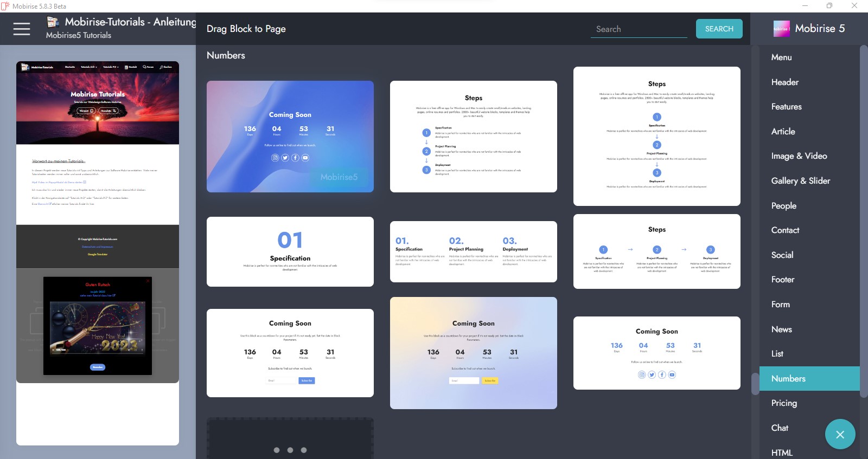Image resolution: width=868 pixels, height=459 pixels.
Task: Close the block panel with X button
Action: click(840, 434)
